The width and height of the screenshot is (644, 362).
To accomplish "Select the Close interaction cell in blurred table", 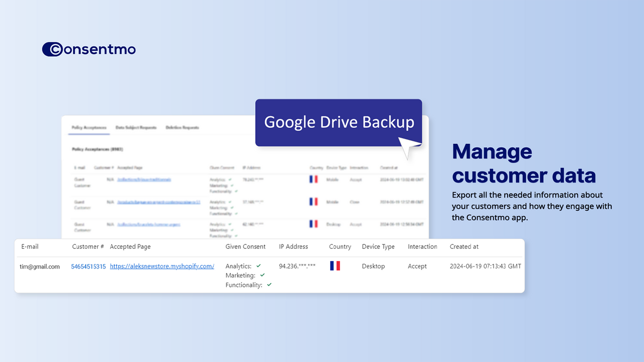I will coord(355,202).
